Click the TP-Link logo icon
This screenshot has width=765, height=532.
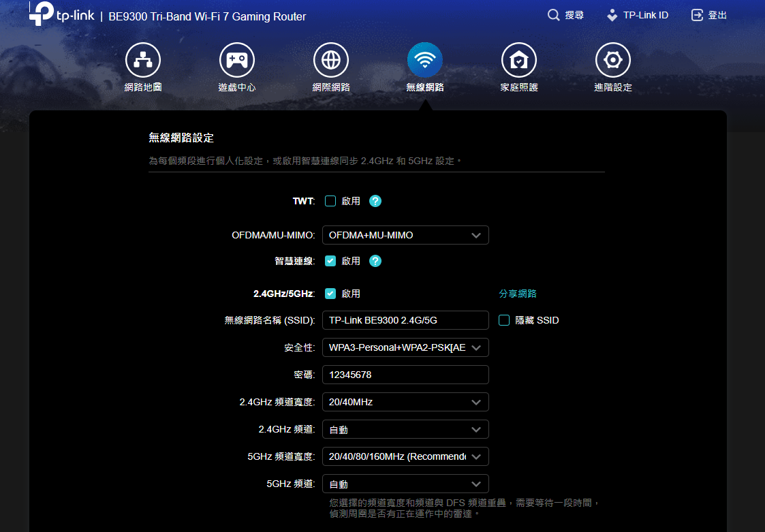point(42,13)
